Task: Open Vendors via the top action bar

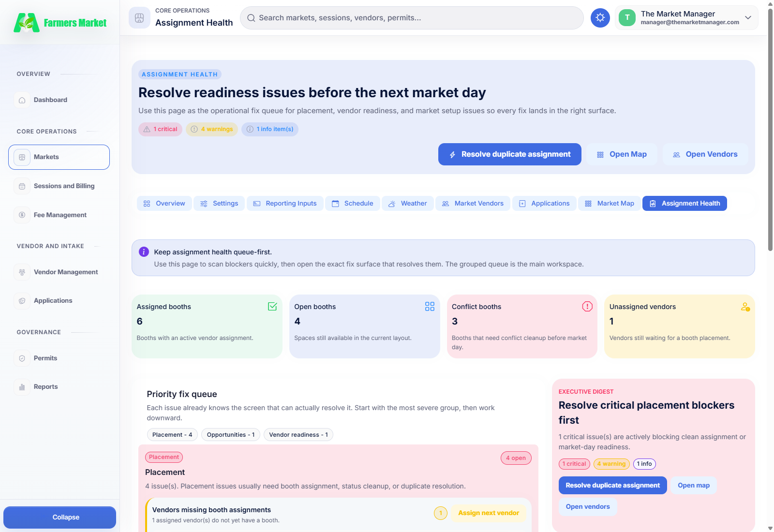Action: 705,154
